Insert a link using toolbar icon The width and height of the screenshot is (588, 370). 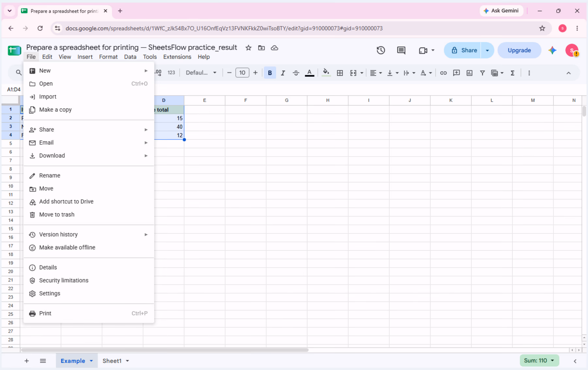coord(443,73)
